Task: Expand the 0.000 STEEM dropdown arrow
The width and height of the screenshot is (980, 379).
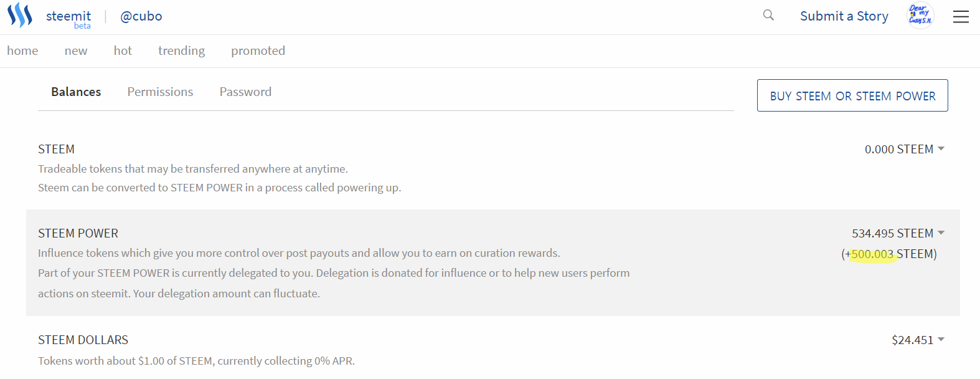Action: coord(941,148)
